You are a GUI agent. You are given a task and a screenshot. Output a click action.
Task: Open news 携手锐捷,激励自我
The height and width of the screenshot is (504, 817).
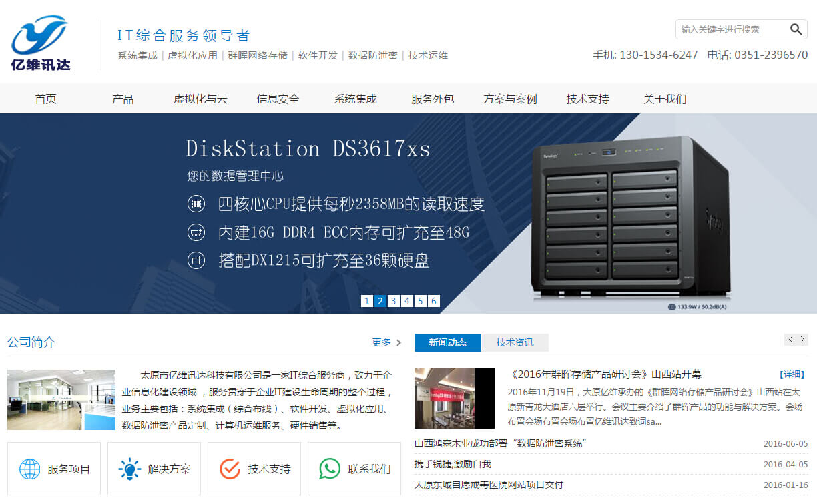(453, 464)
